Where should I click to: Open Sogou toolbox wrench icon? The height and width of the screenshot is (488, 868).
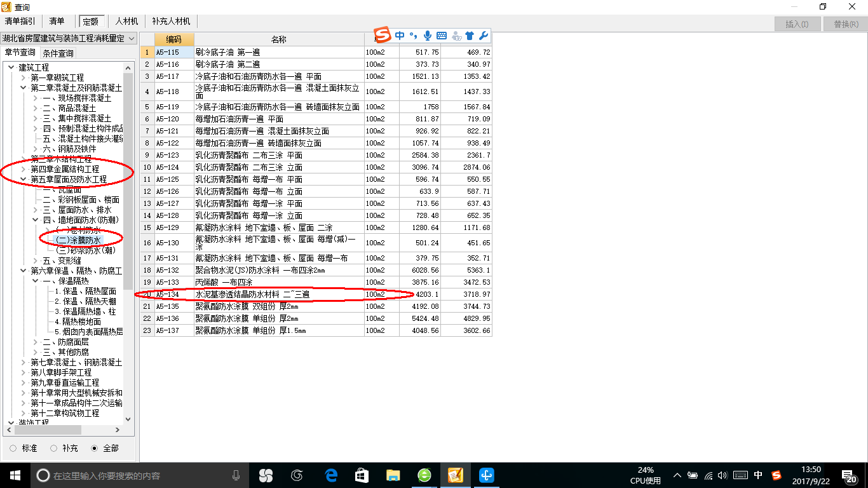[483, 36]
